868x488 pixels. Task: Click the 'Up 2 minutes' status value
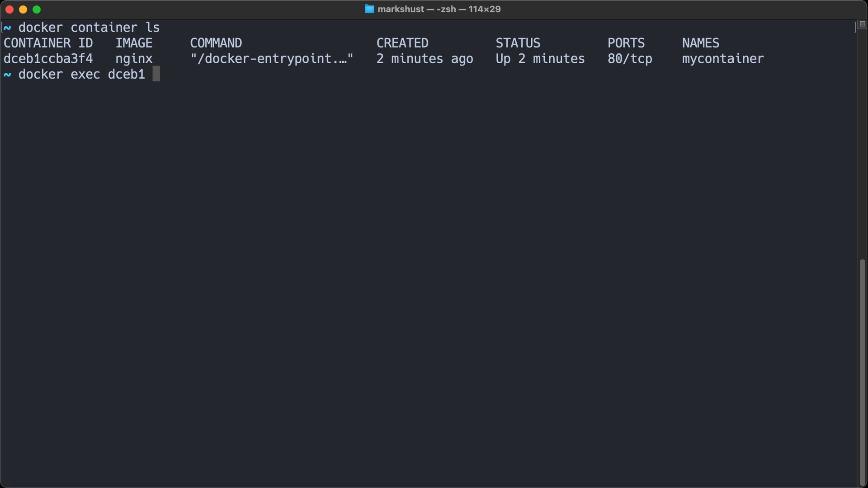pyautogui.click(x=540, y=59)
